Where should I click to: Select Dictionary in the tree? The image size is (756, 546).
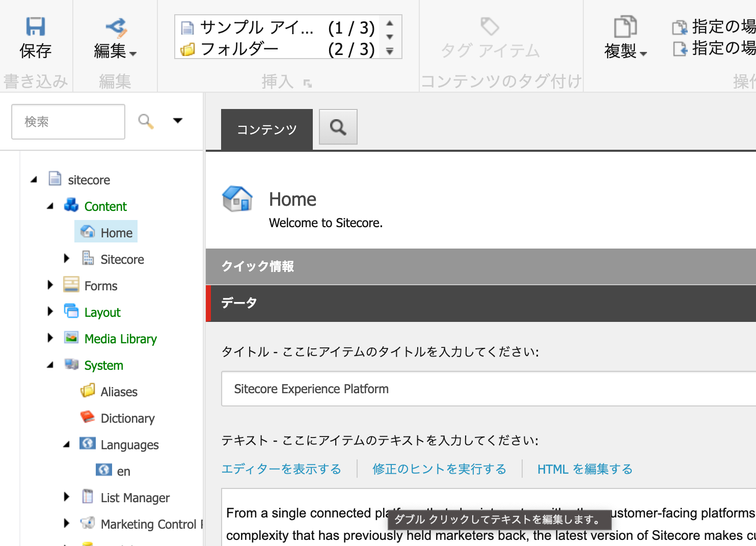[x=128, y=418]
